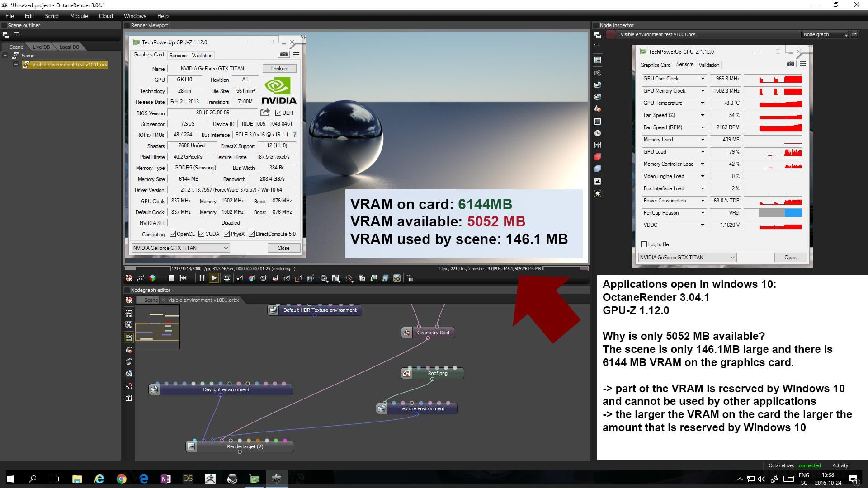The width and height of the screenshot is (868, 488).
Task: Stop the render with the square stop button
Action: click(x=171, y=278)
